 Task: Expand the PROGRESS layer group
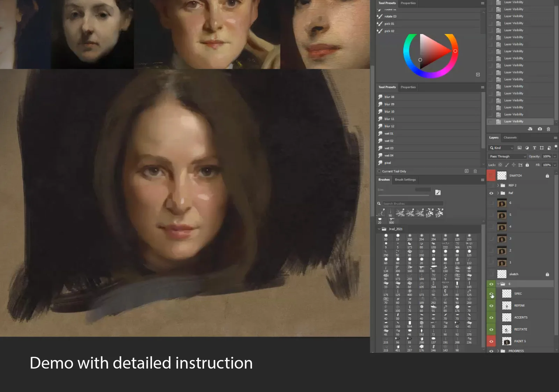pos(498,351)
